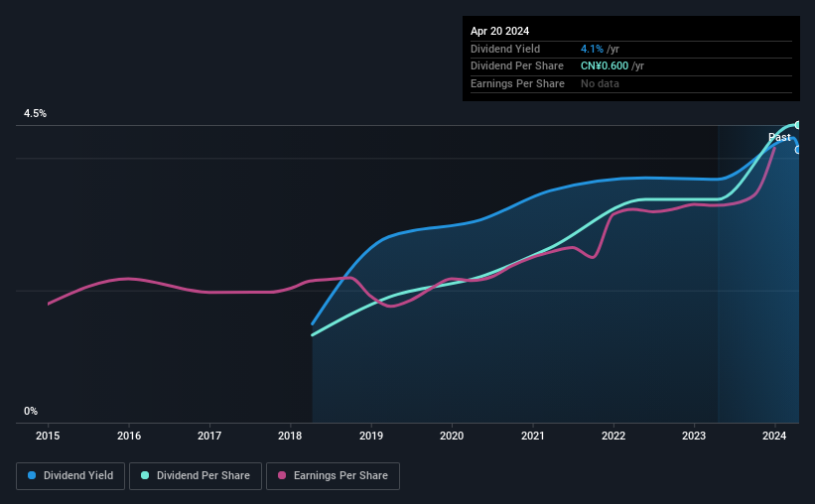Click the teal data point marker at chart end
The height and width of the screenshot is (504, 815).
click(798, 125)
